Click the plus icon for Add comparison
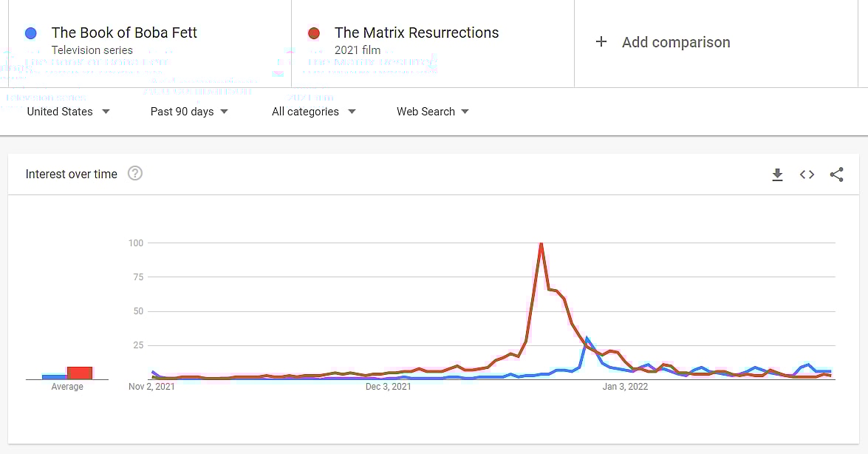868x454 pixels. click(601, 42)
